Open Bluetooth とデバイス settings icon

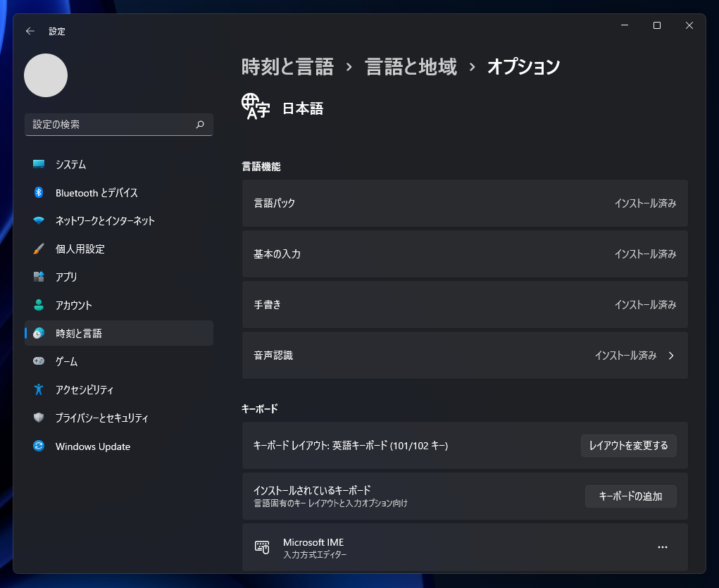38,192
